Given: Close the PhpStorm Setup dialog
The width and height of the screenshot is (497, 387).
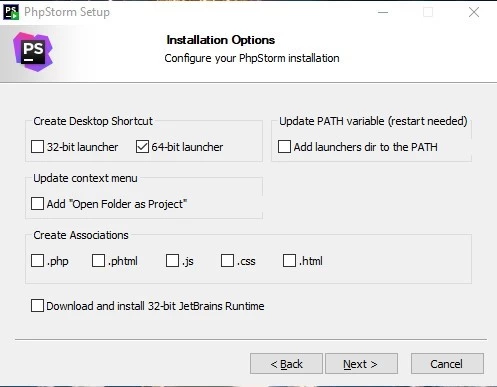Looking at the screenshot, I should [x=474, y=12].
